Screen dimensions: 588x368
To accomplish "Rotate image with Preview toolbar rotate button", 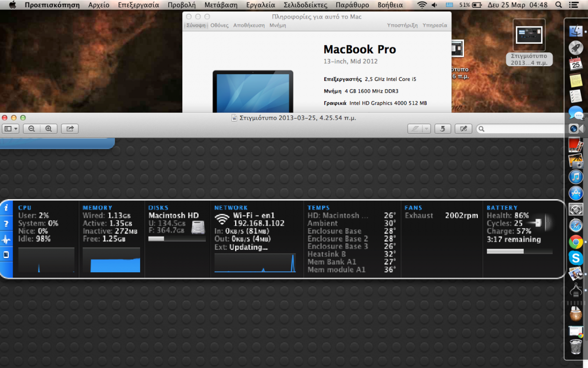I will click(x=442, y=129).
